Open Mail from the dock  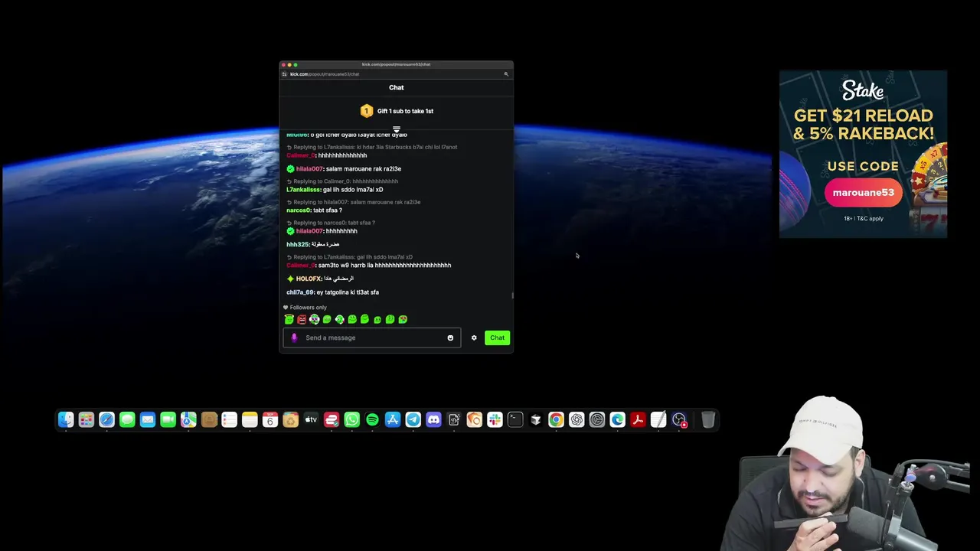pos(148,419)
